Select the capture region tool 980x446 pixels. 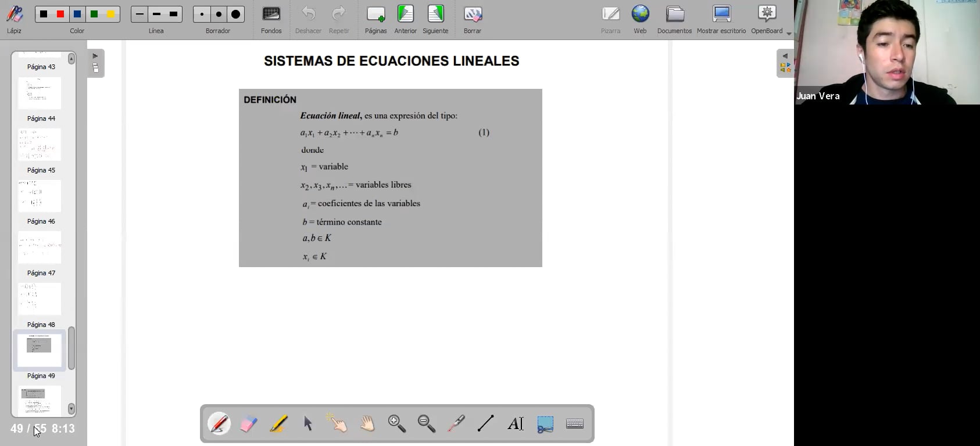pos(545,424)
